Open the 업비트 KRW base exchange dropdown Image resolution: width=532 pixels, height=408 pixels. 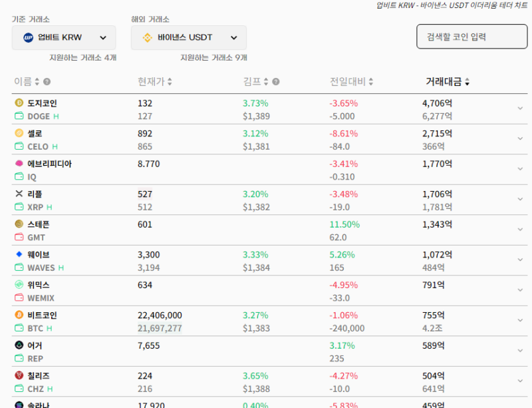click(x=64, y=38)
